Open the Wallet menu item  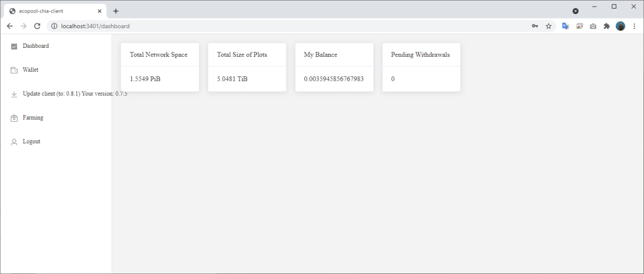(x=30, y=70)
